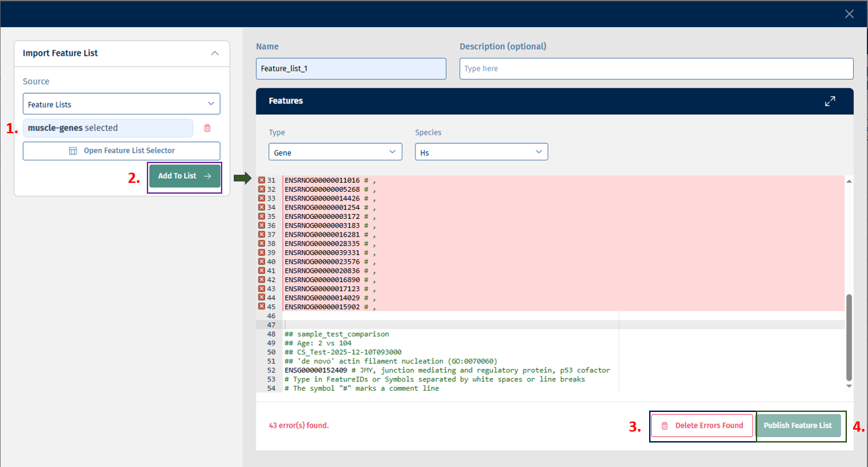The height and width of the screenshot is (467, 868).
Task: Open the Source dropdown showing Feature Lists
Action: click(122, 104)
